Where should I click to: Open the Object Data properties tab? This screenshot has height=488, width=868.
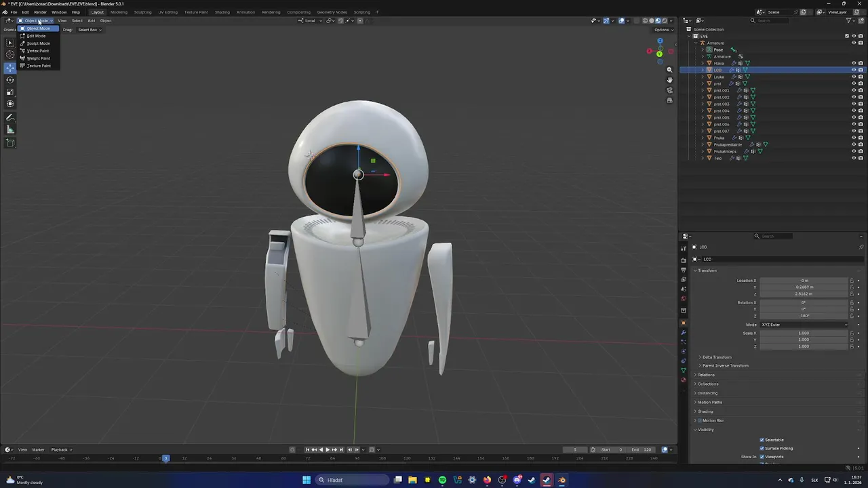click(684, 371)
